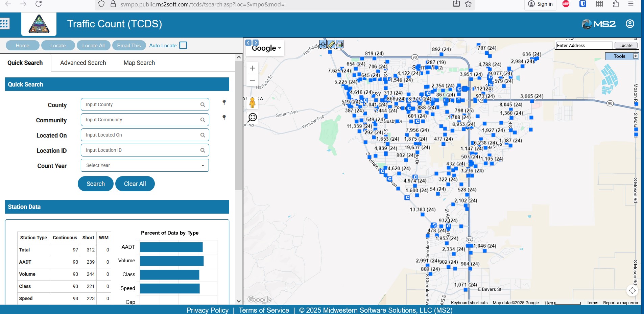Screen dimensions: 644x314
Task: Click the Enter Address input field
Action: [x=584, y=45]
